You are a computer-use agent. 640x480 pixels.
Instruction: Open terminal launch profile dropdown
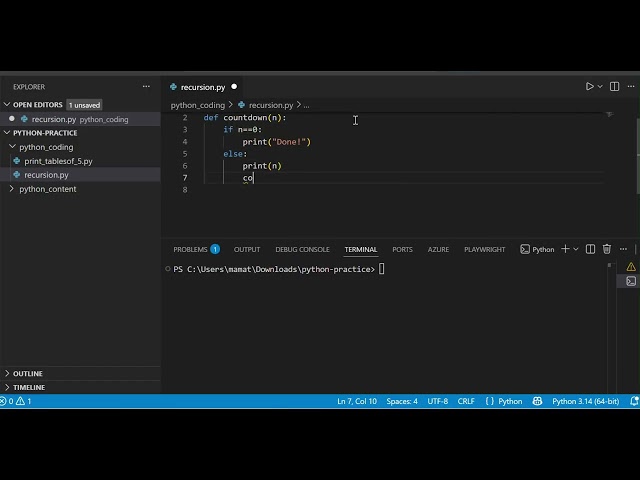point(576,249)
